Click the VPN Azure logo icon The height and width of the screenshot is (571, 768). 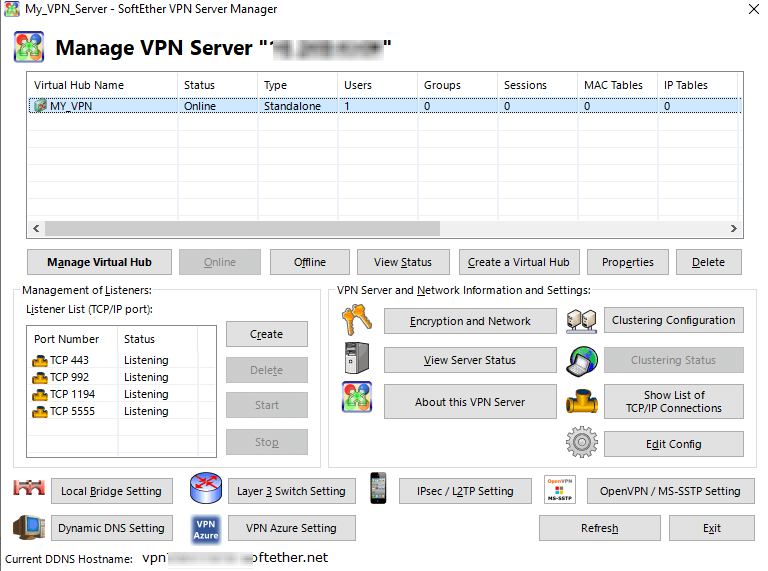click(206, 529)
